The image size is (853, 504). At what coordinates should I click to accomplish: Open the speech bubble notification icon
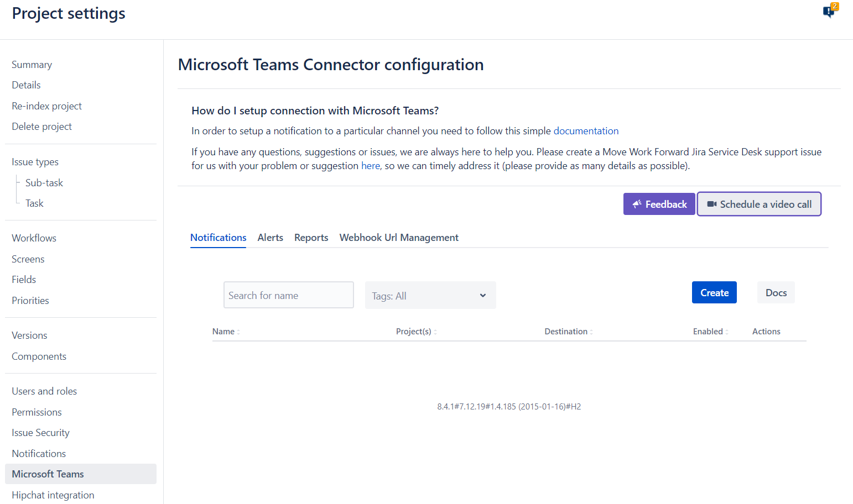click(x=828, y=13)
